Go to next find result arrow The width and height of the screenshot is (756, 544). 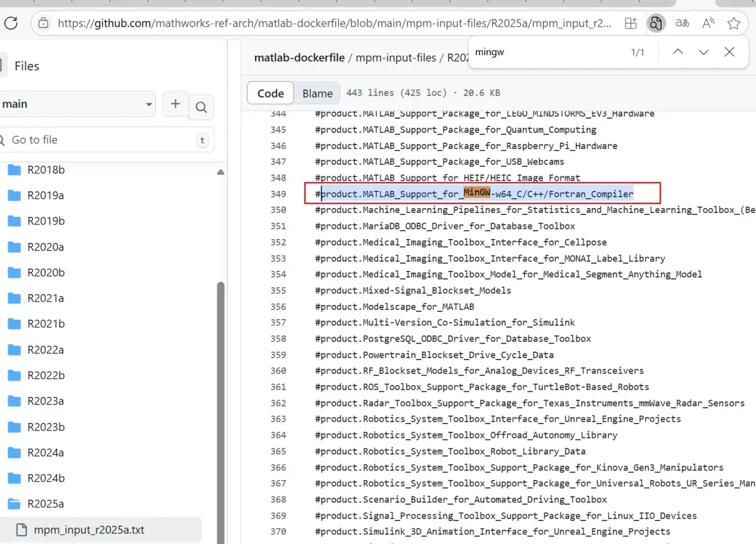tap(703, 51)
